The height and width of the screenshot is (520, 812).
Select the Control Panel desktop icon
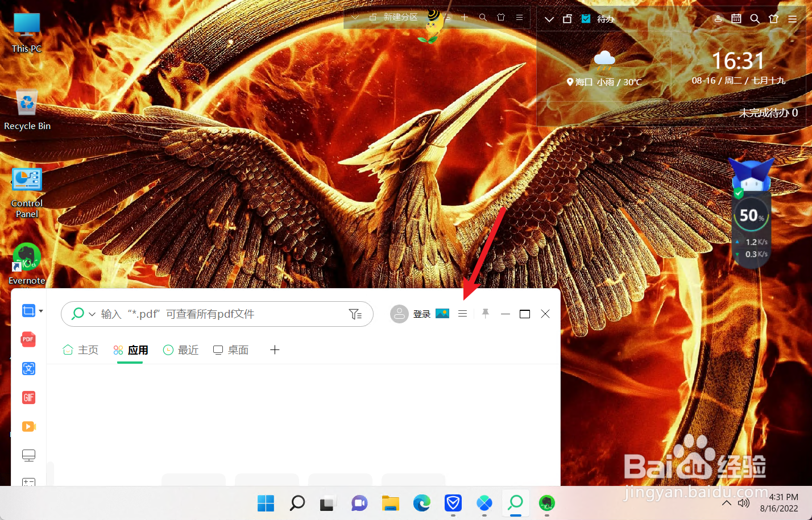click(27, 193)
